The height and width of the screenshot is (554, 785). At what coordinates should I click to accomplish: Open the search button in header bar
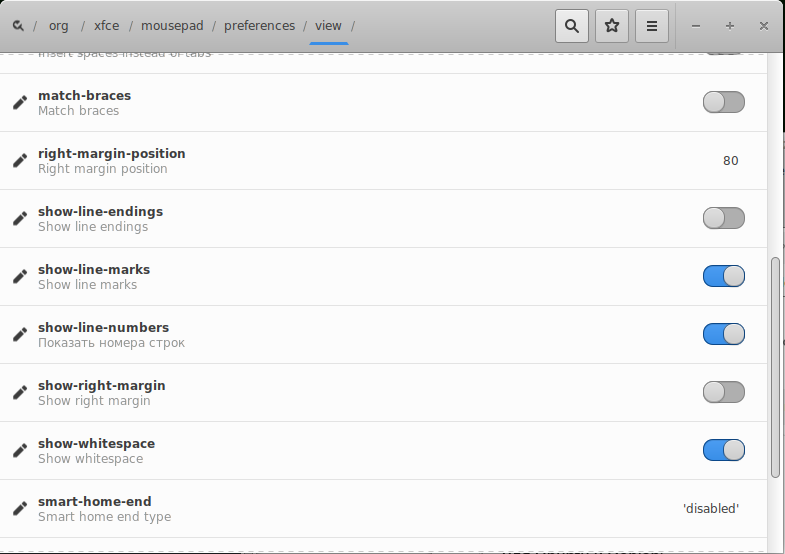pos(571,26)
